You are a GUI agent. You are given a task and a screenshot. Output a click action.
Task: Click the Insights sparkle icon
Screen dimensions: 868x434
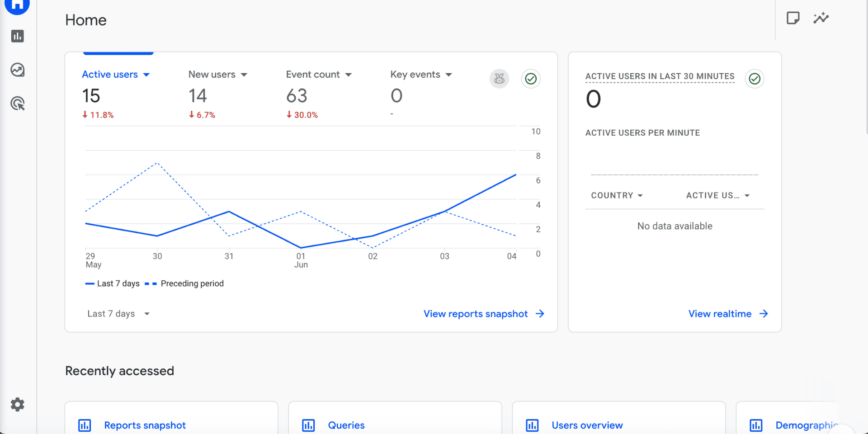point(821,18)
